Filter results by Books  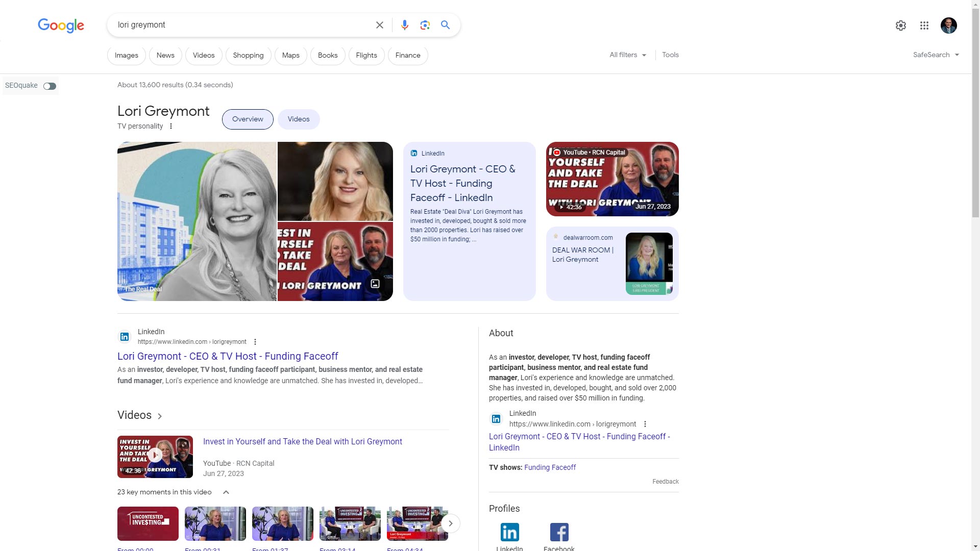point(328,56)
